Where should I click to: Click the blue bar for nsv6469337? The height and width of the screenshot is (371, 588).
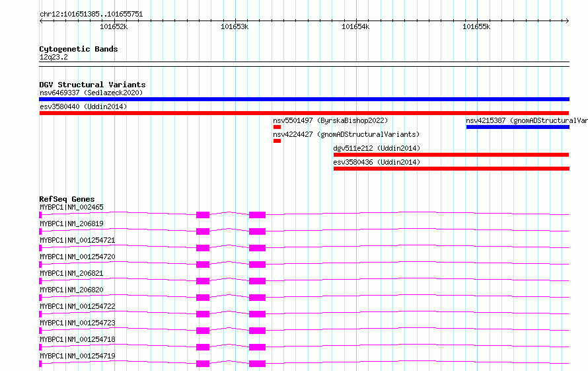click(304, 99)
